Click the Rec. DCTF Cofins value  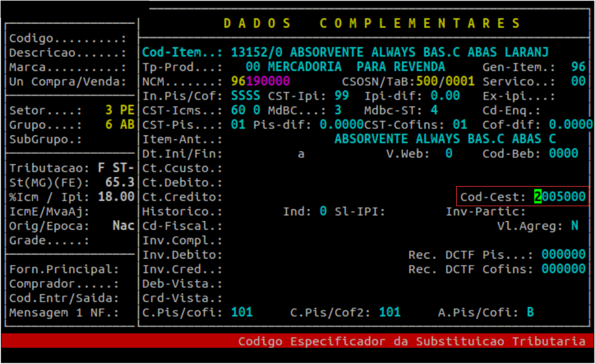coord(563,269)
